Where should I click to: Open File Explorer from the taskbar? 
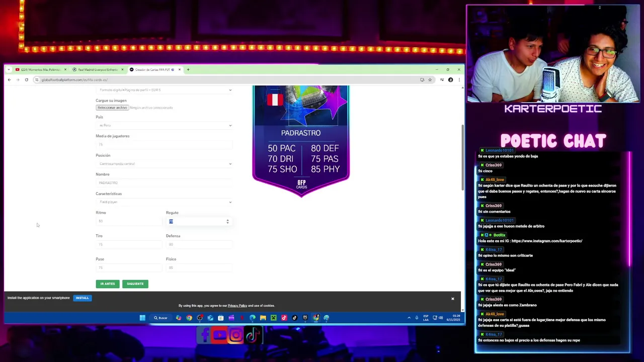click(x=263, y=318)
